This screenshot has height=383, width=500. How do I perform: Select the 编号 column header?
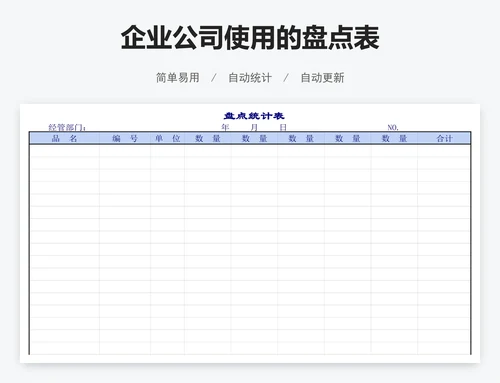click(125, 138)
